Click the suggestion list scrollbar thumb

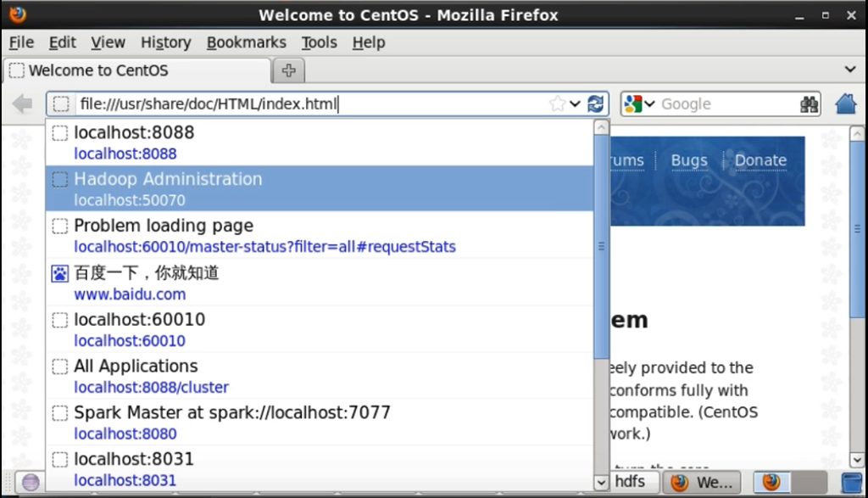point(601,247)
